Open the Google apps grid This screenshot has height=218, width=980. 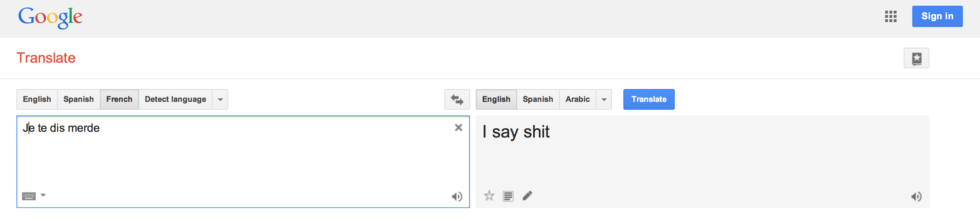point(890,16)
